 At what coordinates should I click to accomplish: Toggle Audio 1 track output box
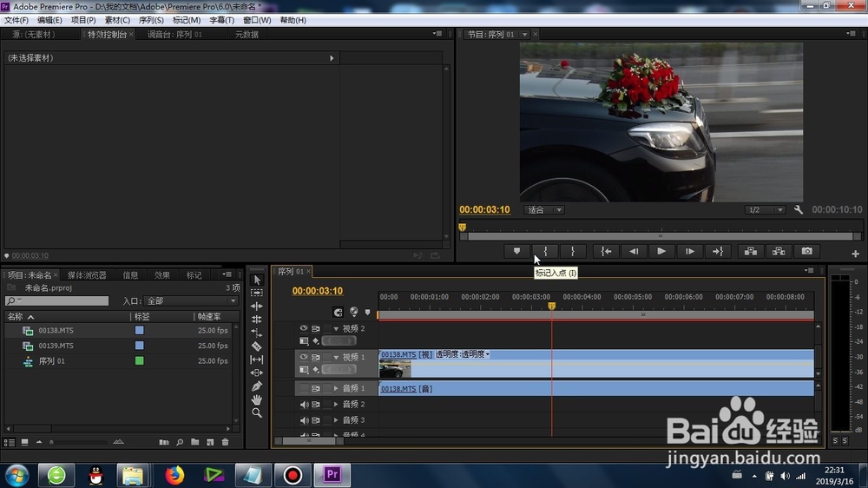click(x=303, y=388)
